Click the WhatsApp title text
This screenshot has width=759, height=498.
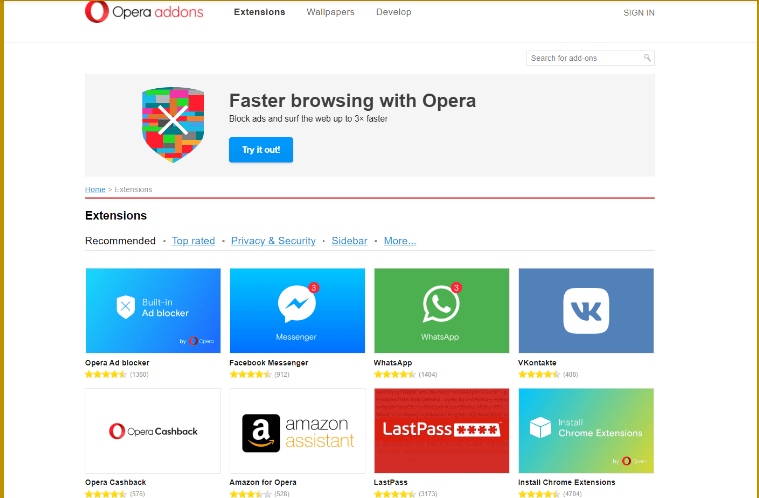(393, 362)
